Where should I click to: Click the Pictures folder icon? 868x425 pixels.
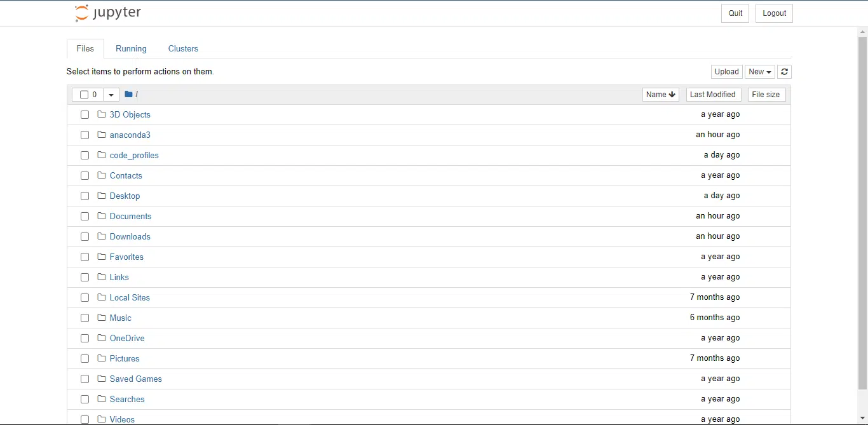[102, 358]
